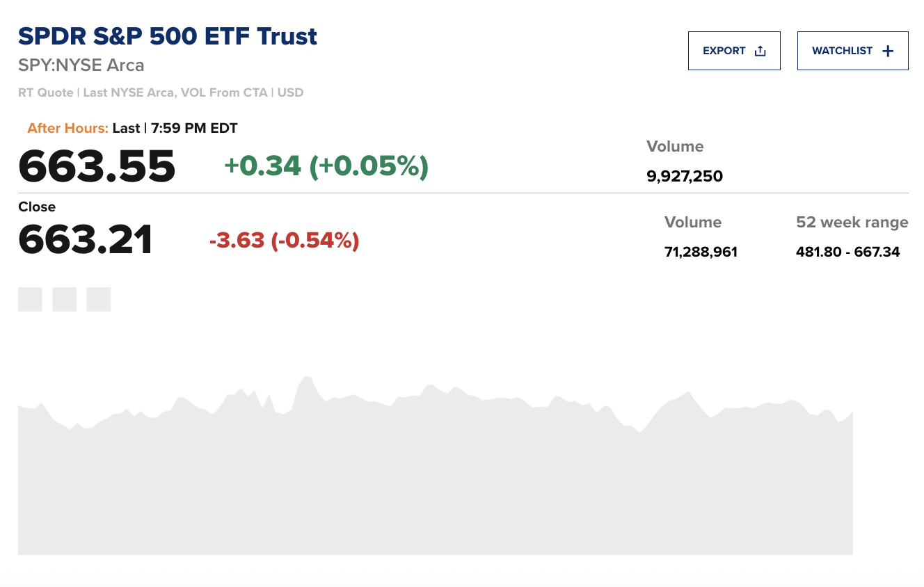Click the green +0.34 (+0.05%) change
Image resolution: width=924 pixels, height=587 pixels.
tap(326, 166)
